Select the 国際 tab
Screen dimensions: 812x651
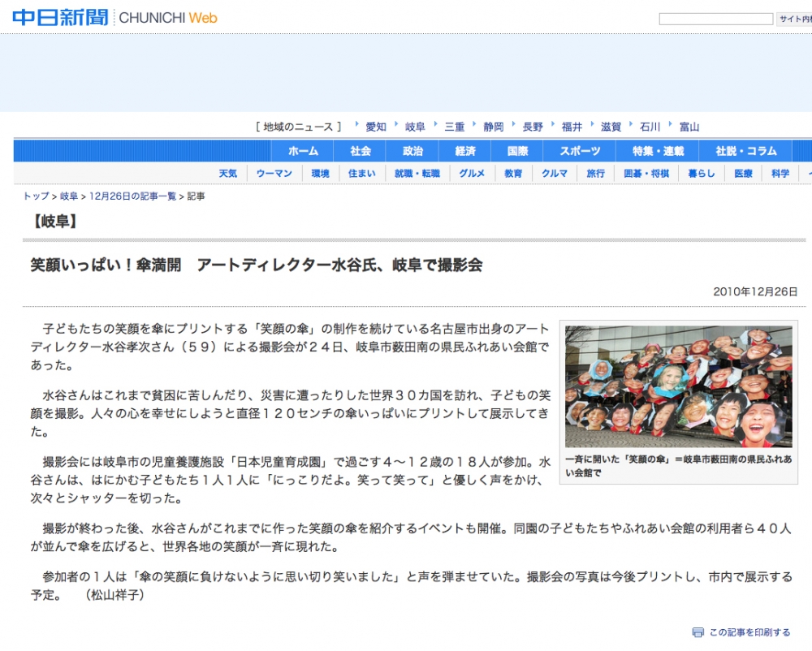click(x=517, y=151)
